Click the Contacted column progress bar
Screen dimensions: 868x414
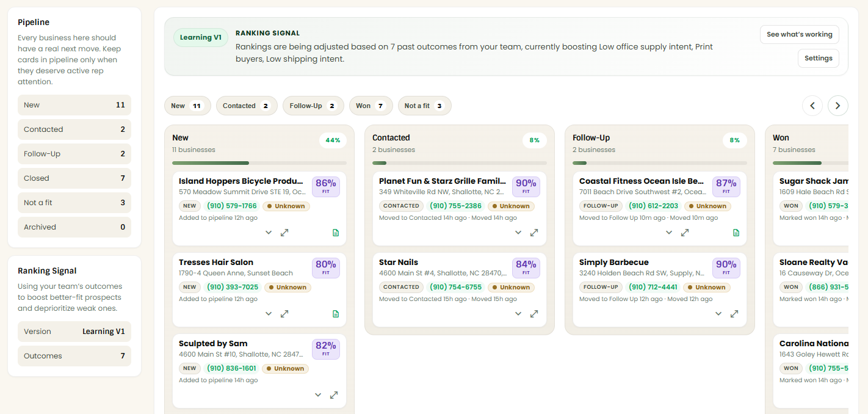point(460,163)
